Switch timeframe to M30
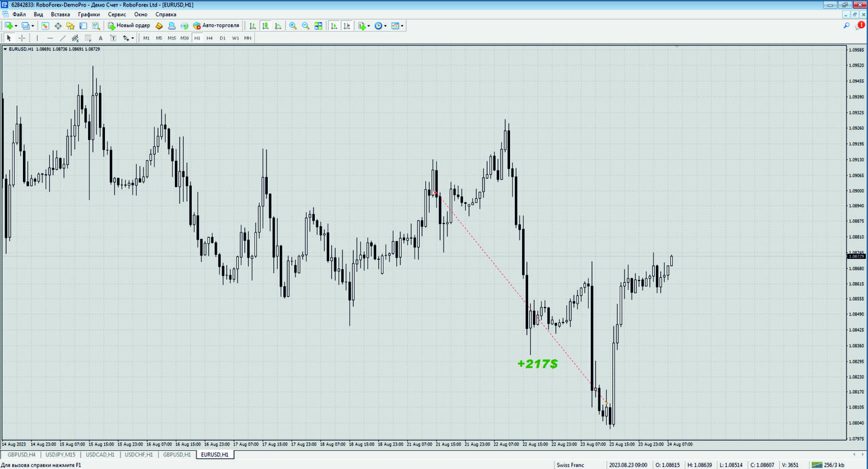The image size is (868, 469). coord(184,38)
